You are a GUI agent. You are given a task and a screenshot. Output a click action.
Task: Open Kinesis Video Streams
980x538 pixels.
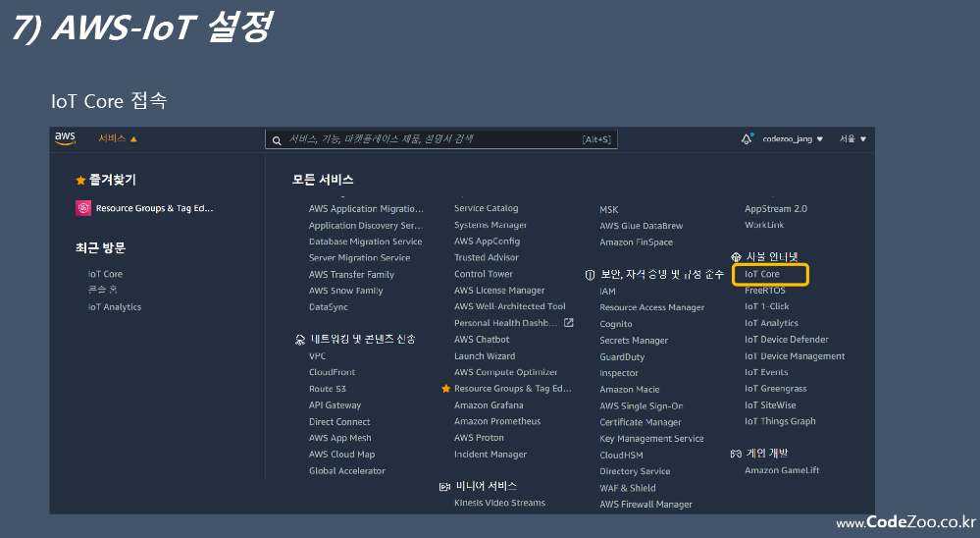(x=499, y=503)
